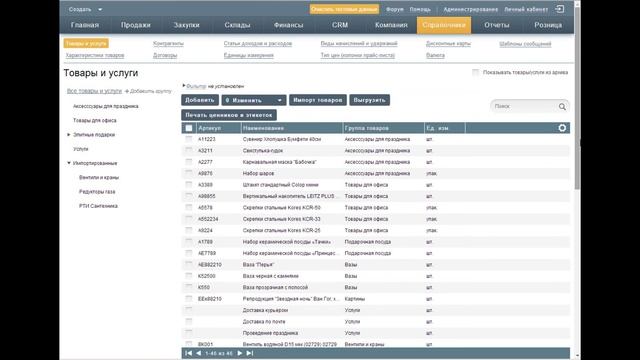Viewport: 640px width, 360px height.
Task: Open the Личный кабинет link
Action: click(x=526, y=9)
